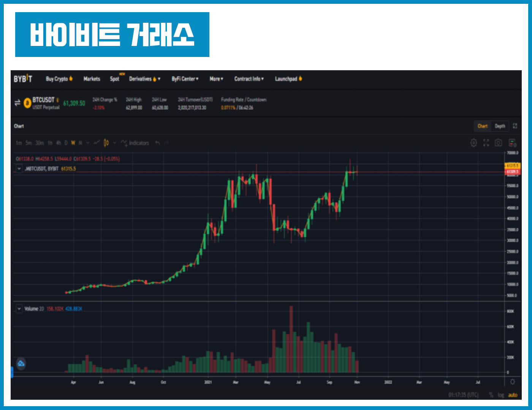Go to the Markets page
The height and width of the screenshot is (410, 532).
pyautogui.click(x=92, y=79)
